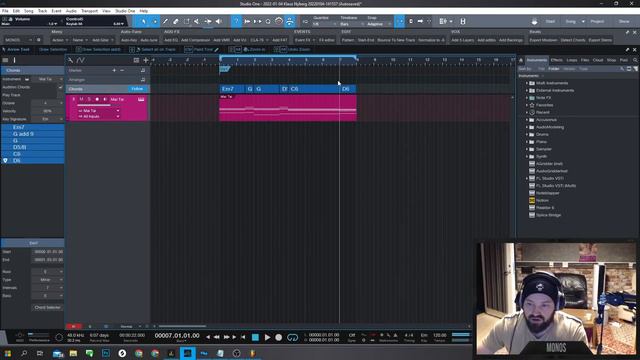Image resolution: width=640 pixels, height=360 pixels.
Task: Open File Explorer from taskbar
Action: click(x=73, y=353)
